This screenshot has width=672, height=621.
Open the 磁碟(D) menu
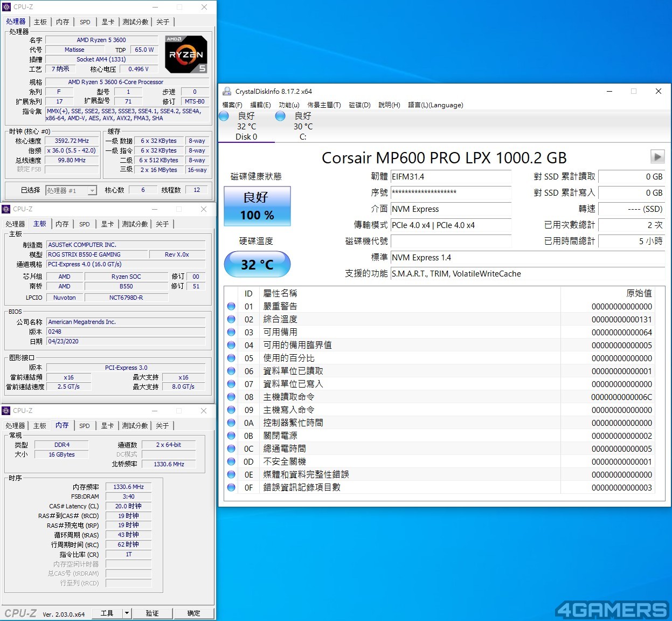[x=359, y=105]
